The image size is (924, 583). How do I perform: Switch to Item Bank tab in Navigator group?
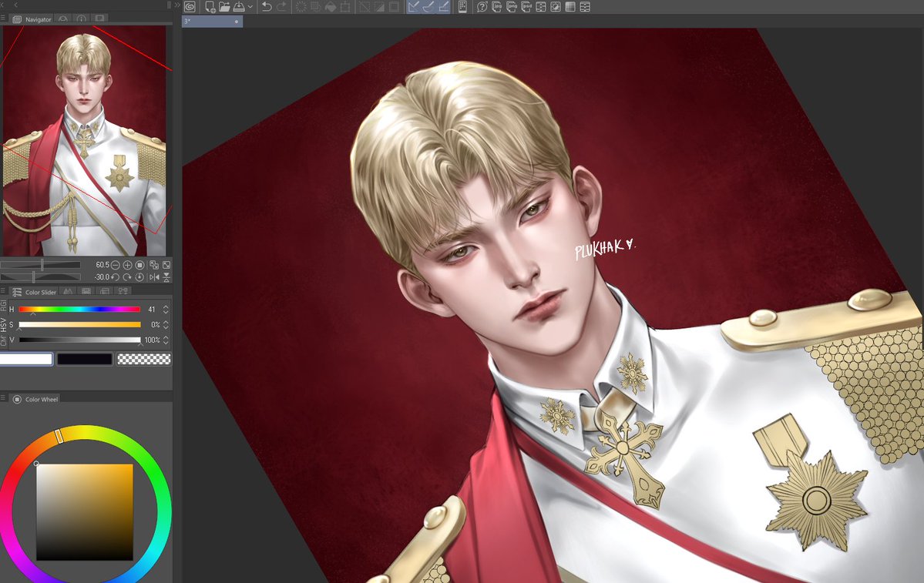pos(99,18)
